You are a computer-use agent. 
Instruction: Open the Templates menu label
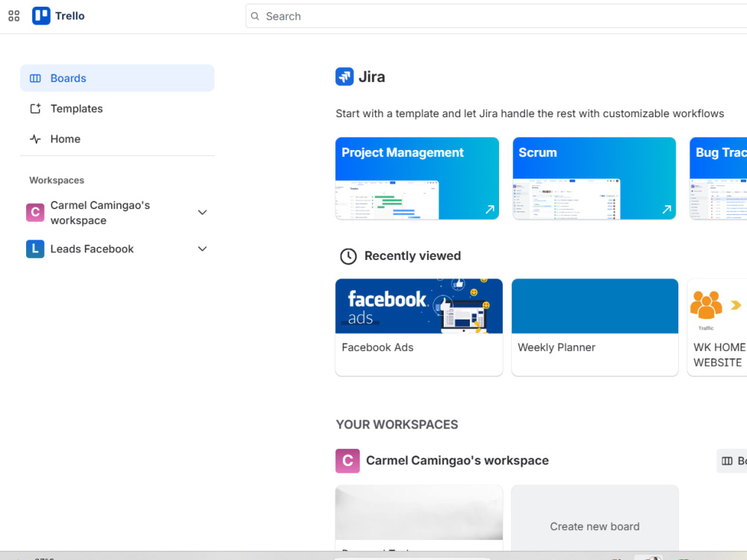click(77, 108)
